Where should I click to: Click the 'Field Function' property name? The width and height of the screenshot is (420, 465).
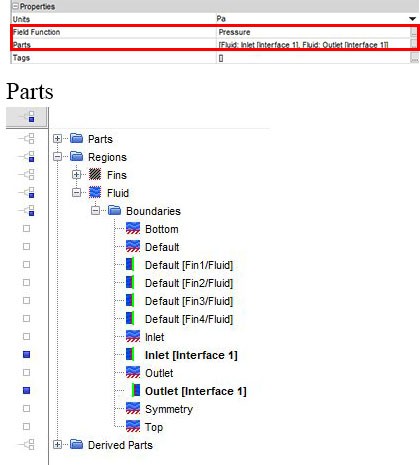click(x=36, y=32)
